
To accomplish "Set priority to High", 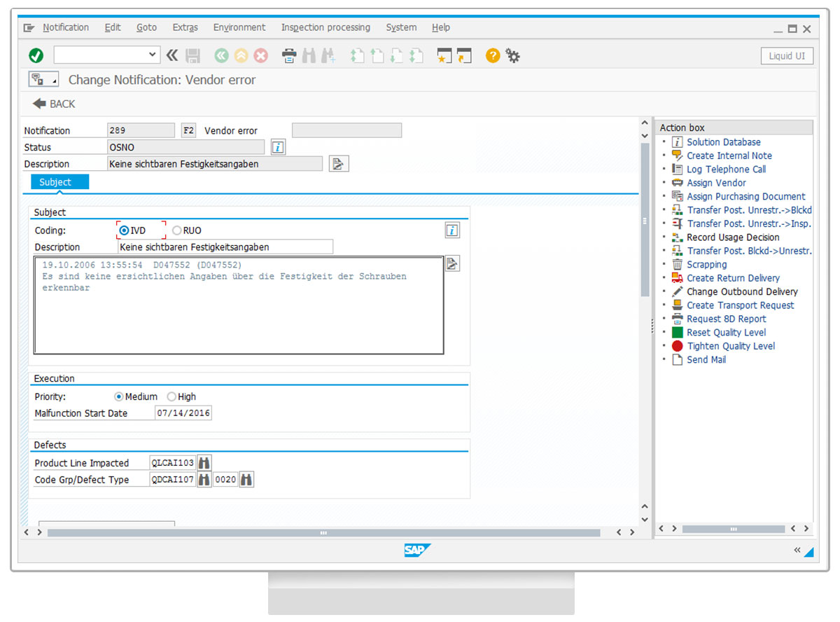I will pyautogui.click(x=171, y=396).
